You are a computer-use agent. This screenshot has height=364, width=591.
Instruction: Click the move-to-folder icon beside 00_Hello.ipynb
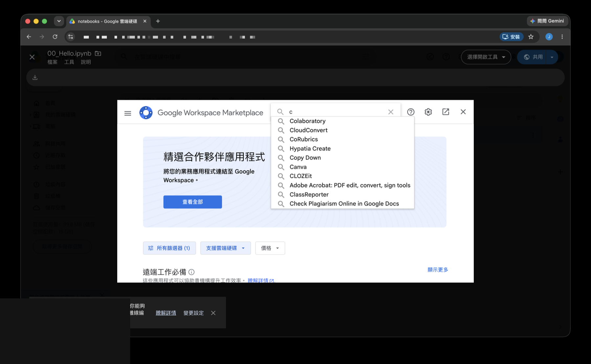[98, 53]
